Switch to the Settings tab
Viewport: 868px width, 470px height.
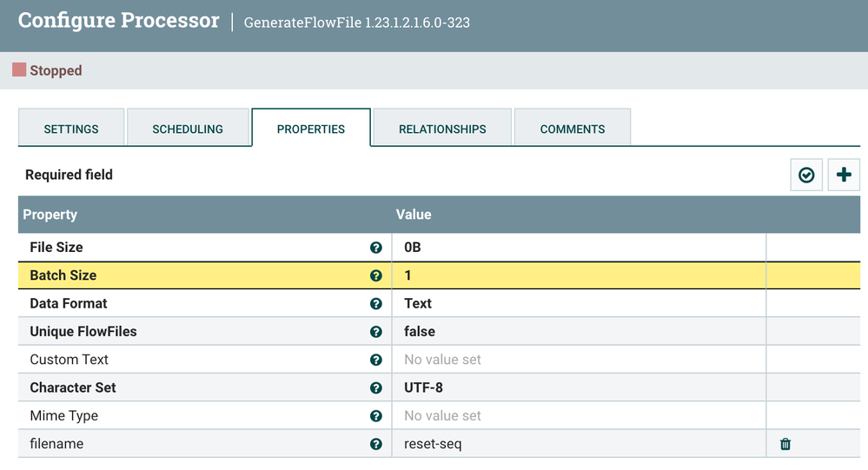71,129
